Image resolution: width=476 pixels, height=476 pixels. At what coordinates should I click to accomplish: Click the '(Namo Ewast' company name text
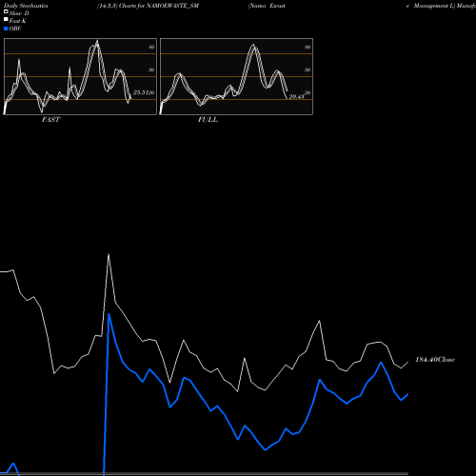click(267, 6)
